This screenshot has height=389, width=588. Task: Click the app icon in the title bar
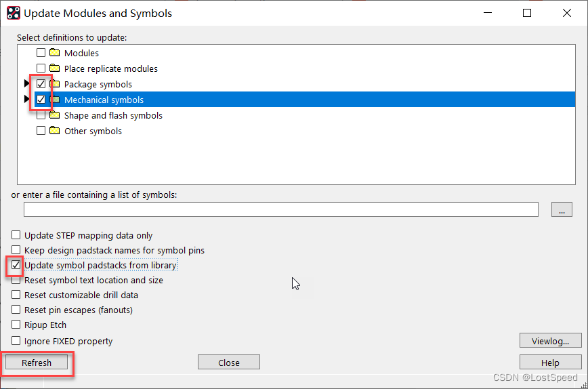(13, 13)
